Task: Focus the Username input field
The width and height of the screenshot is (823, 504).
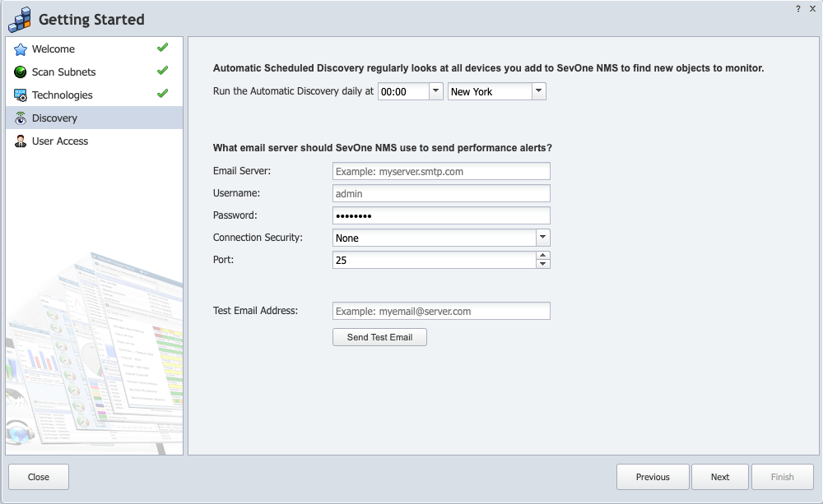Action: click(441, 193)
